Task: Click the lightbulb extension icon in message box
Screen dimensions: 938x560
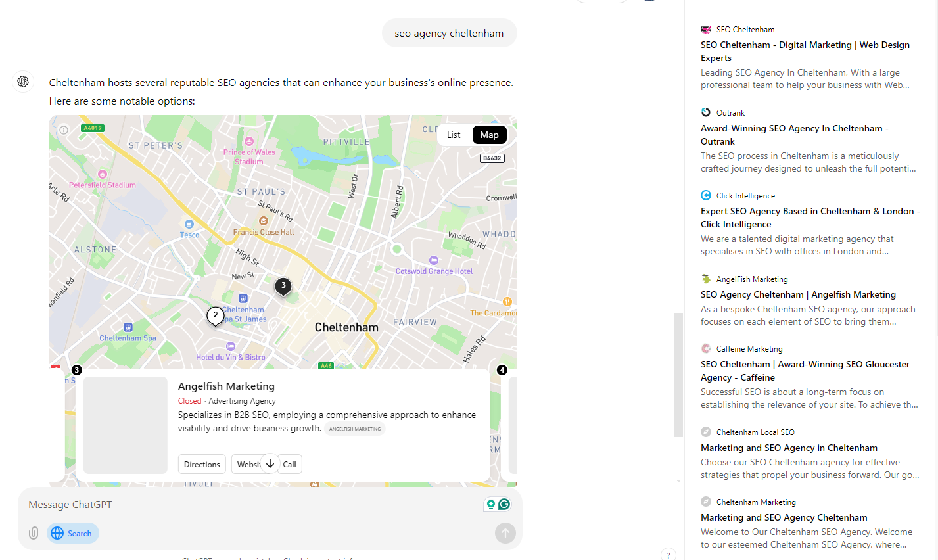Action: point(490,504)
